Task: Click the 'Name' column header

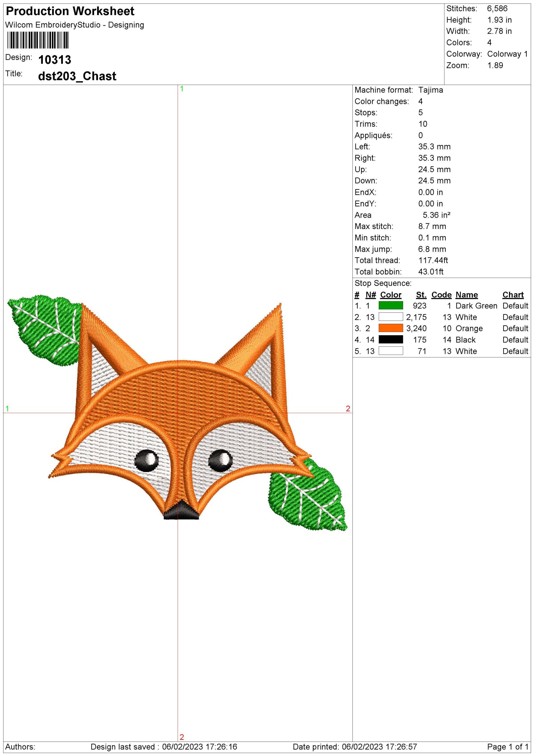Action: coord(466,295)
